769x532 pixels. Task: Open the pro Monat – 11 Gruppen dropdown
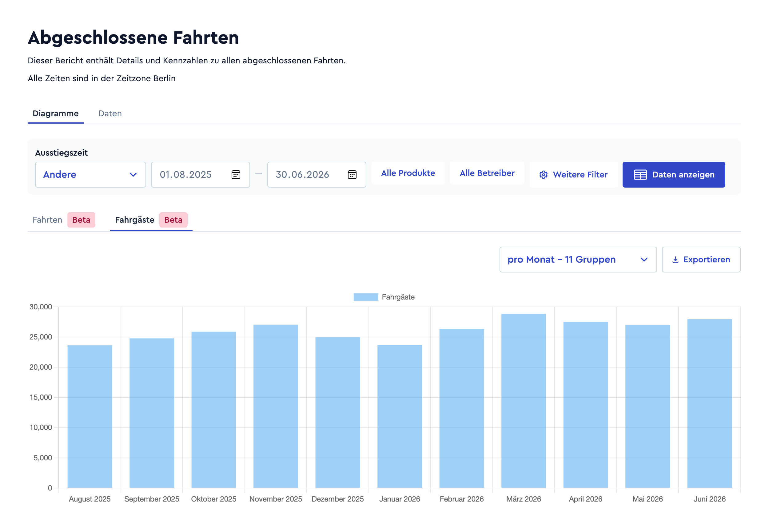tap(578, 260)
